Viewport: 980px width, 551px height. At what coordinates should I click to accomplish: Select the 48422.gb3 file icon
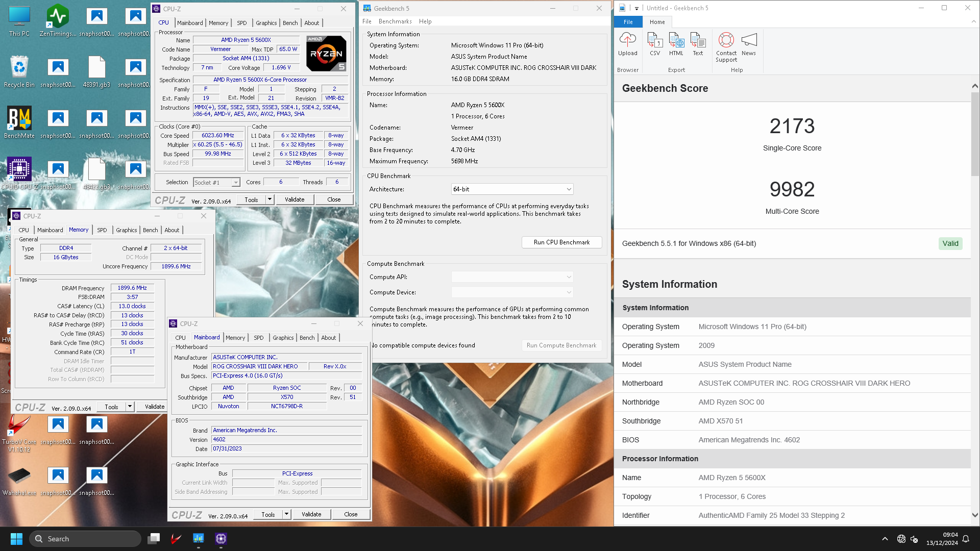tap(96, 173)
